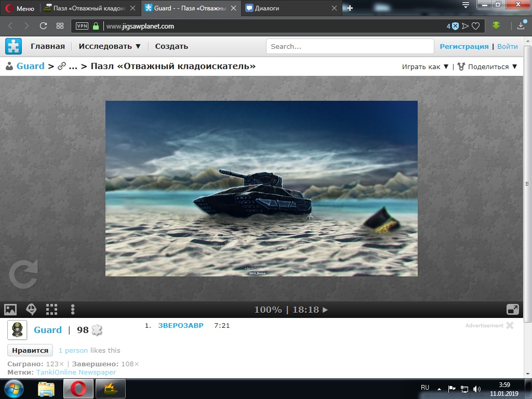Click Opera on the taskbar
Screen dimensions: 532x399
[78, 389]
